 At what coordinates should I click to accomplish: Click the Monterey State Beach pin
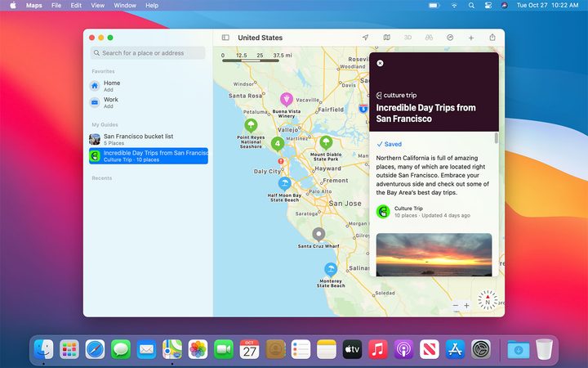(x=331, y=269)
